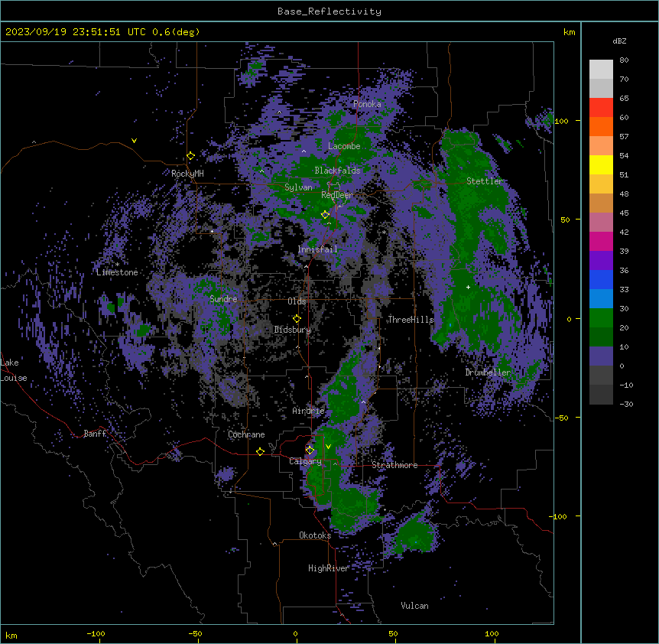Viewport: 659px width, 644px height.
Task: Click the yellow marker at Calgary
Action: coord(310,450)
